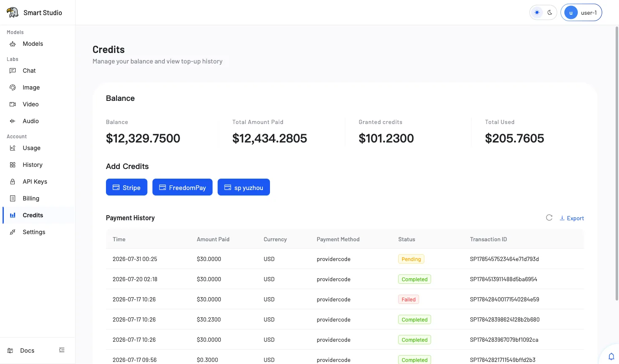Viewport: 619px width, 364px height.
Task: Click the Billing receipt icon in sidebar
Action: click(x=13, y=198)
